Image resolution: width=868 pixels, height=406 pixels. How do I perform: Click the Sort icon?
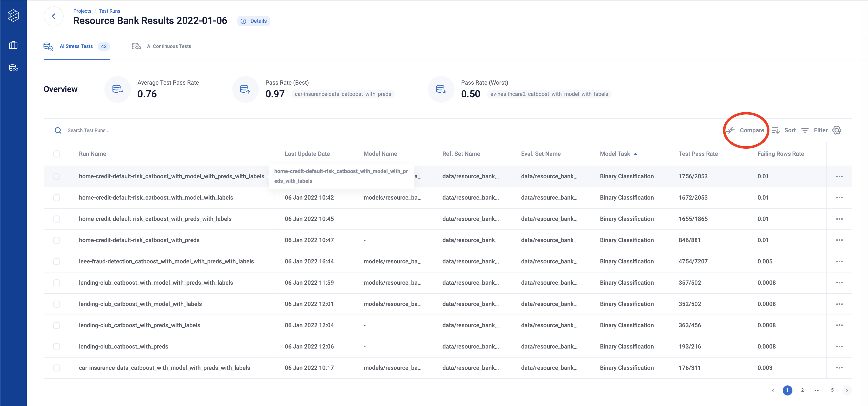coord(776,130)
